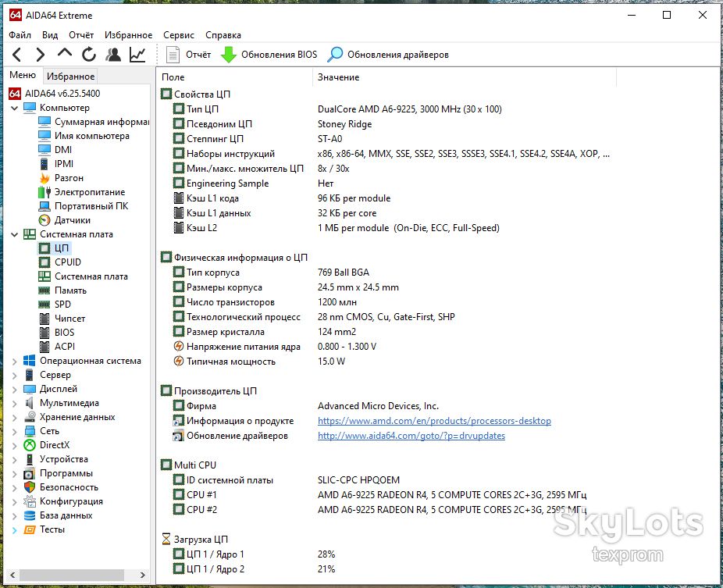
Task: Expand the Дисплей tree node
Action: tap(15, 389)
